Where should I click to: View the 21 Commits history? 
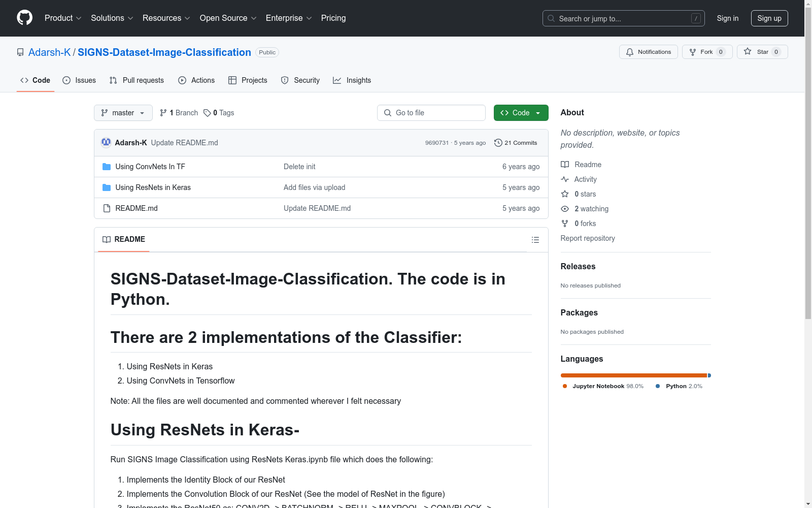pos(516,143)
